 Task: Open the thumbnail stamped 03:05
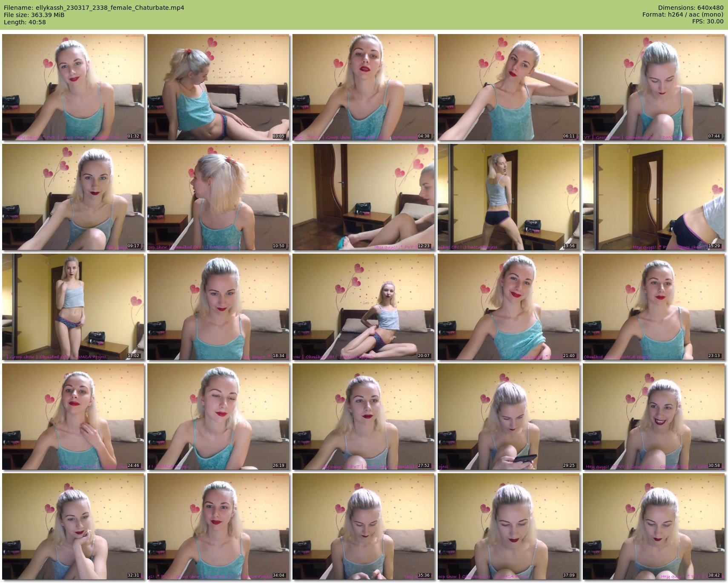pos(218,87)
